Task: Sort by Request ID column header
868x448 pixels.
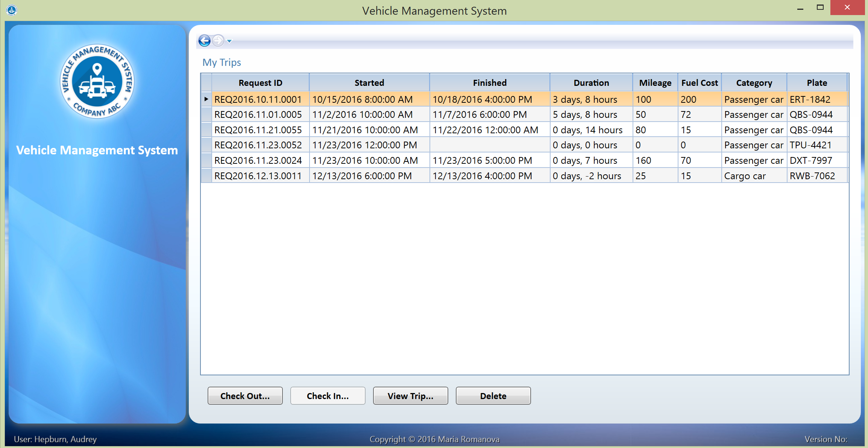Action: 260,83
